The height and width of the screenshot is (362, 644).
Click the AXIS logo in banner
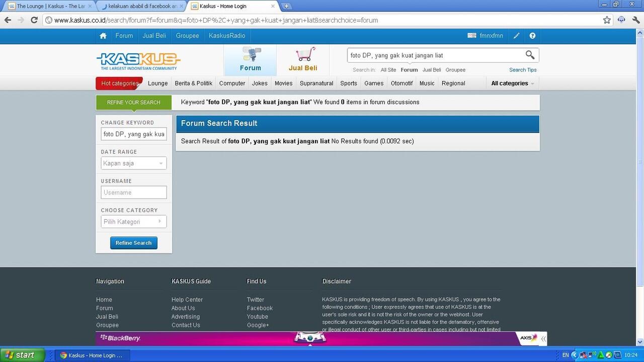point(528,338)
